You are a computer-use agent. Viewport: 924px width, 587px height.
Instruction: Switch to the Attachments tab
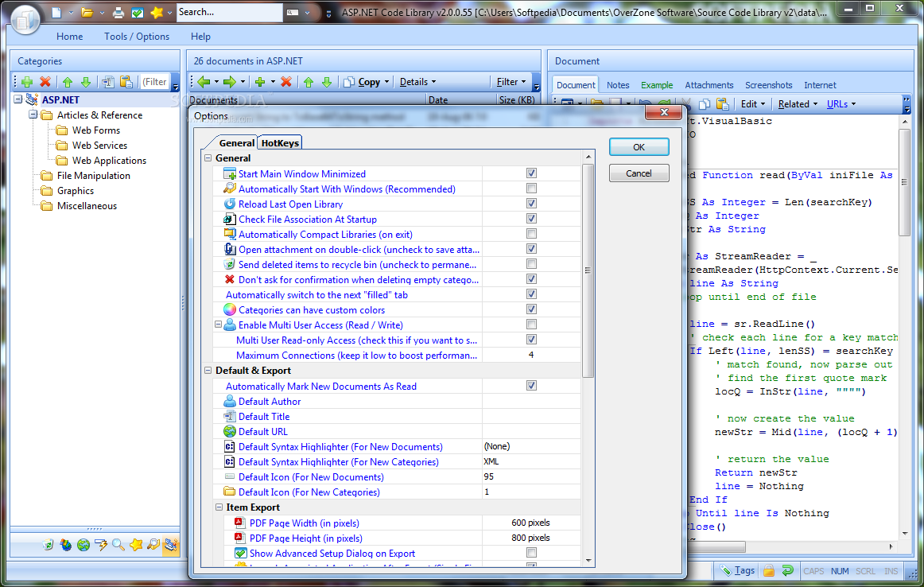(709, 85)
